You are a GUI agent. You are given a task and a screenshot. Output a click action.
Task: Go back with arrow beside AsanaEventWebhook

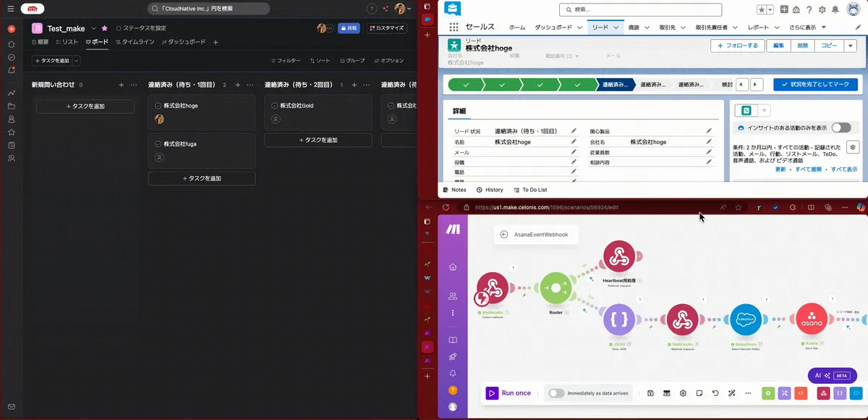503,235
